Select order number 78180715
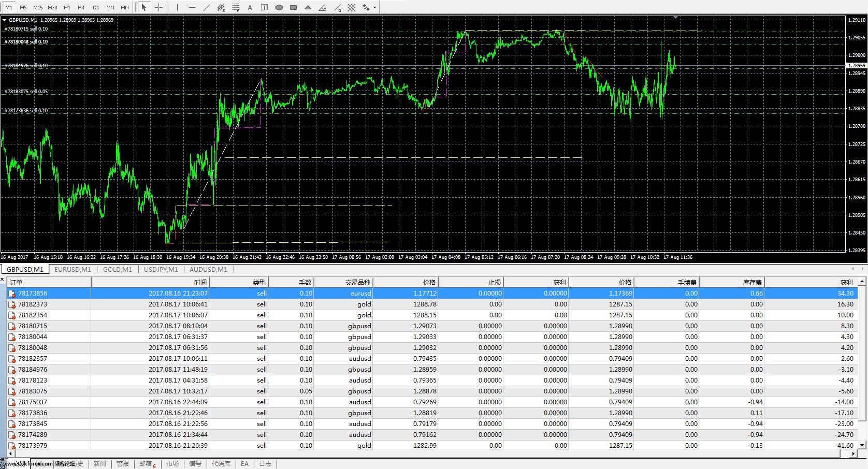This screenshot has height=469, width=868. click(33, 326)
